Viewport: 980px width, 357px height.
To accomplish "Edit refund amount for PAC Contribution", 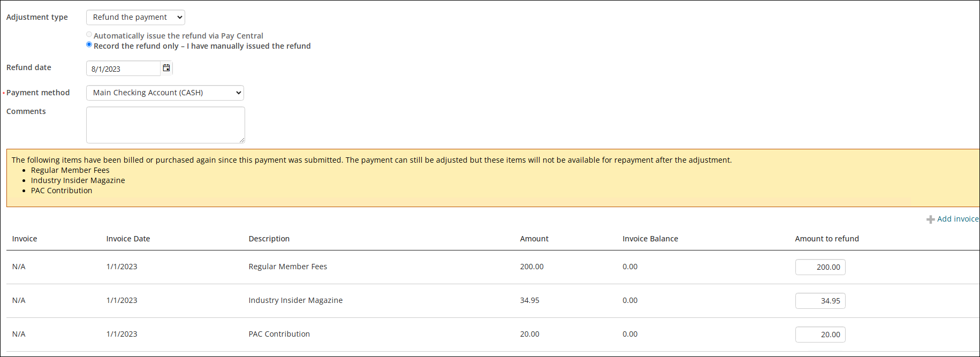I will (820, 335).
